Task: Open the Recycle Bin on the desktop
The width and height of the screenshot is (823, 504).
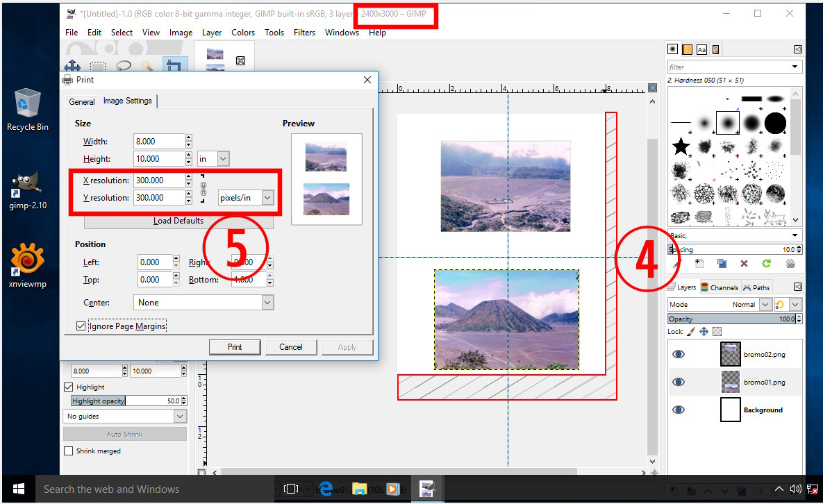Action: pos(27,110)
